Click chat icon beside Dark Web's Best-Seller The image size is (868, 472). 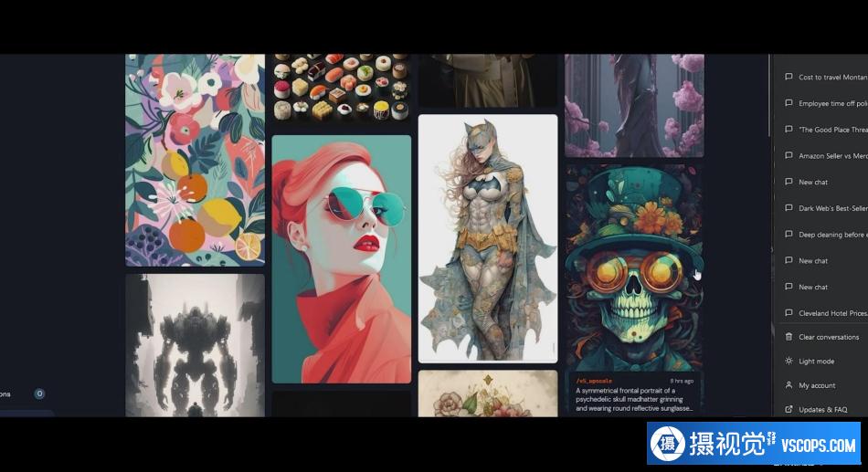coord(789,208)
